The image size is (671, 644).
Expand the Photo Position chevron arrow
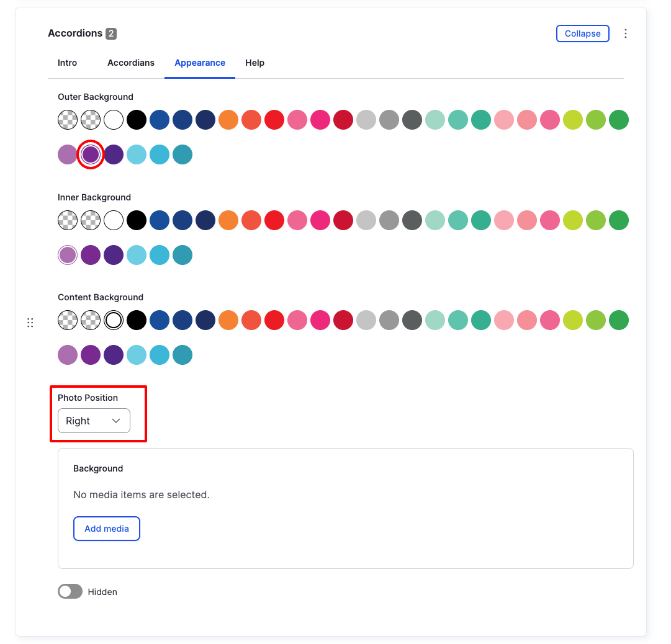(116, 421)
